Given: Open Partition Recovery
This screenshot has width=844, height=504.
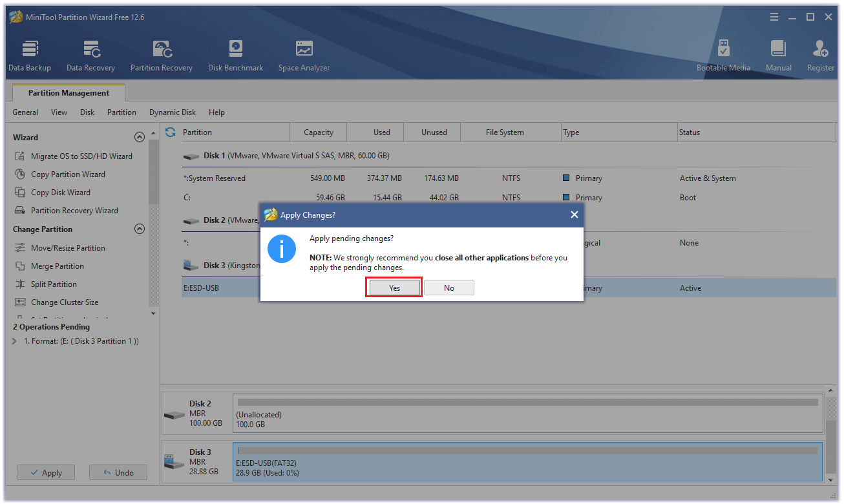Looking at the screenshot, I should coord(162,56).
